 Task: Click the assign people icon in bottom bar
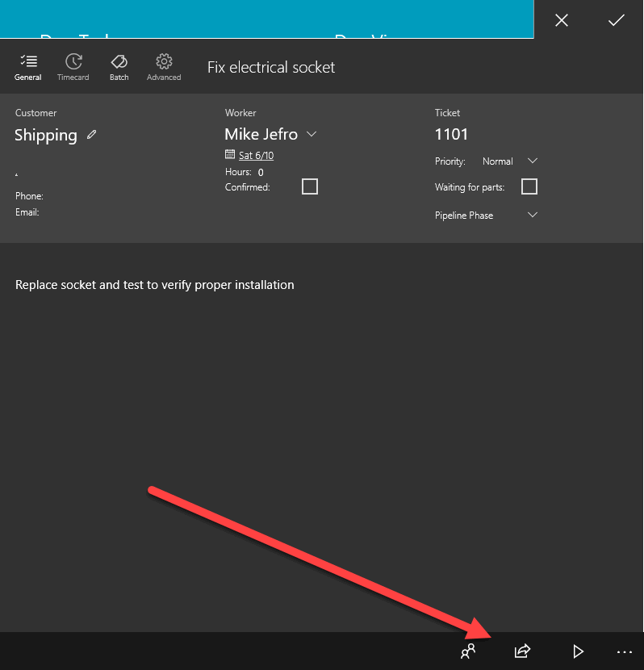tap(468, 651)
